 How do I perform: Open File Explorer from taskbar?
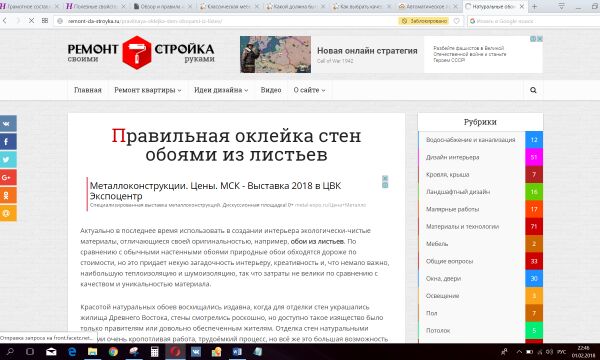[x=92, y=351]
